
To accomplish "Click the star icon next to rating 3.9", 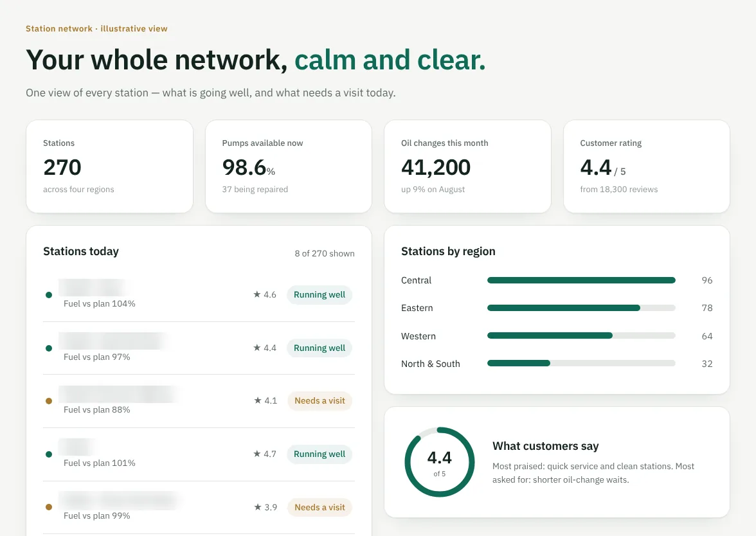I will [257, 507].
